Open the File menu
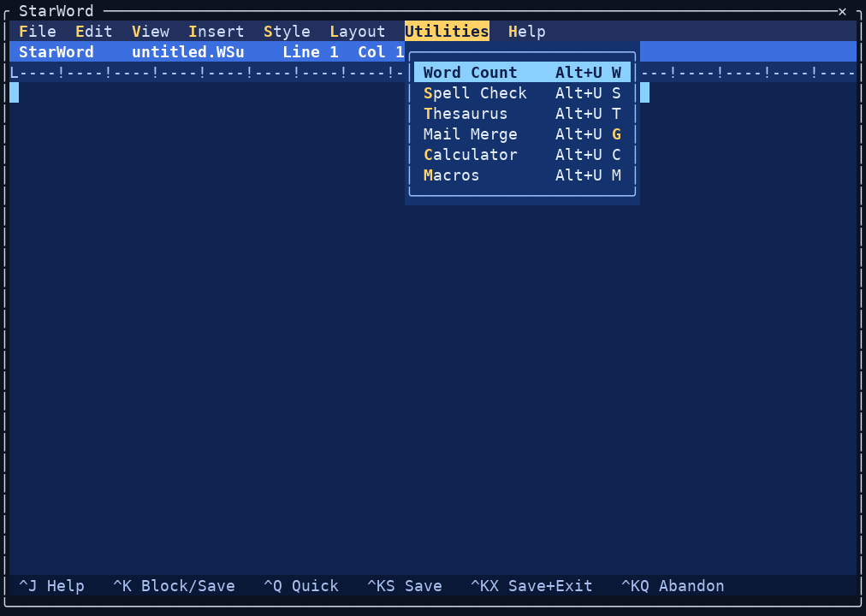 coord(38,32)
